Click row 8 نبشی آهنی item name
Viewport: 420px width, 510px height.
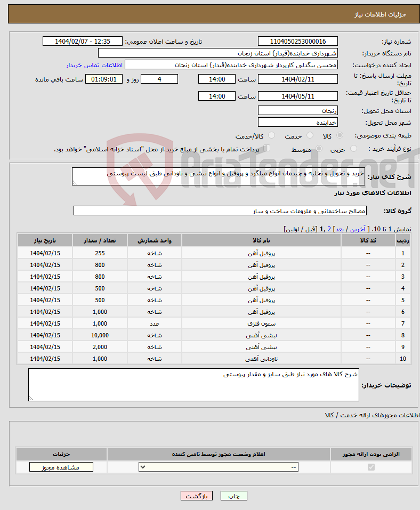[x=261, y=335]
